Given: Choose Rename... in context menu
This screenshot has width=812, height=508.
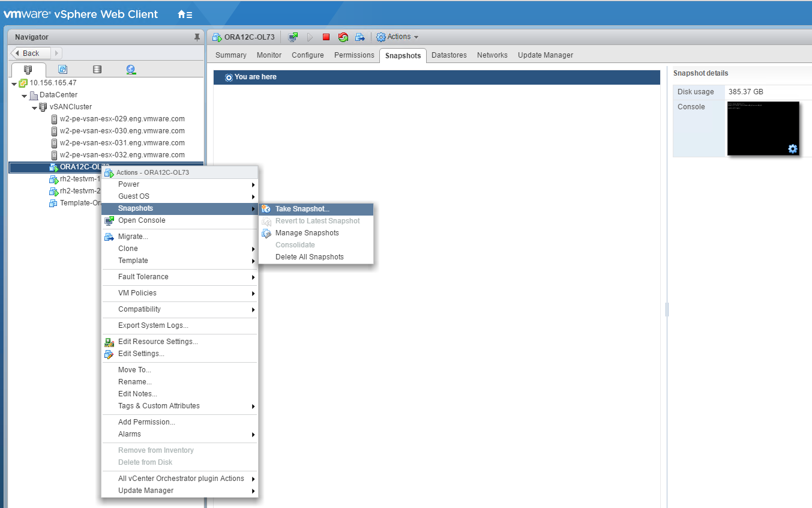Looking at the screenshot, I should 179,382.
